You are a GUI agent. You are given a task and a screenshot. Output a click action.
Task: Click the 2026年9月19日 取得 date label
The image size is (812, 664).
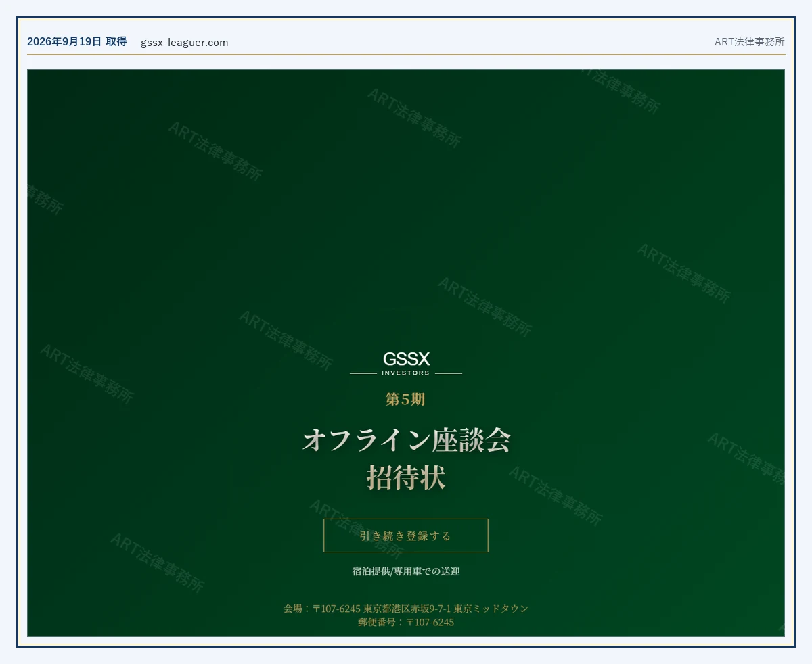(x=77, y=41)
